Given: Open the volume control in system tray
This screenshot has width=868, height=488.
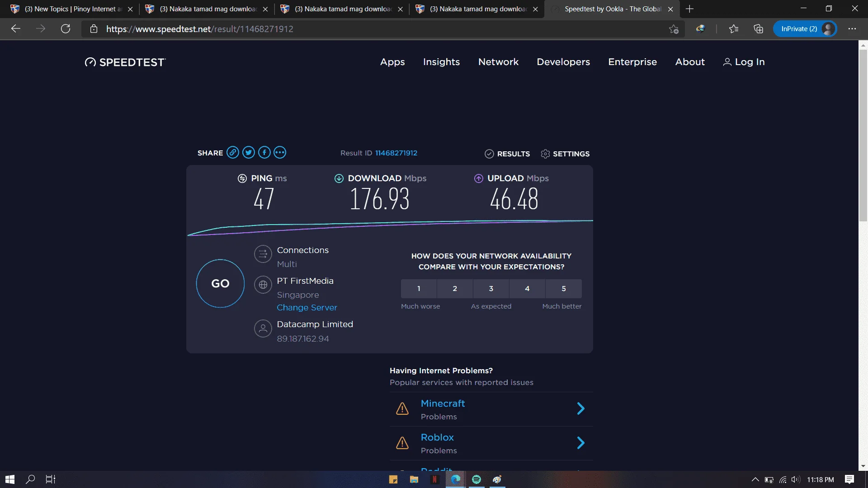Looking at the screenshot, I should pos(796,479).
